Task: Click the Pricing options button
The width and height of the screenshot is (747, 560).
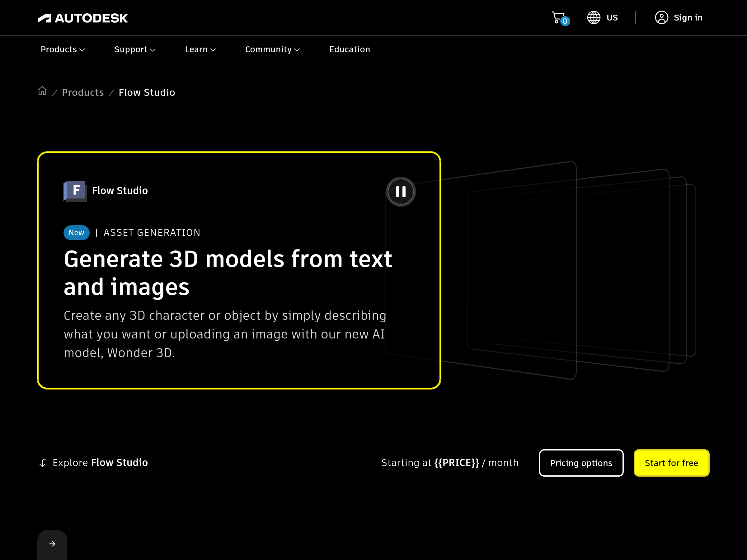Action: (581, 463)
